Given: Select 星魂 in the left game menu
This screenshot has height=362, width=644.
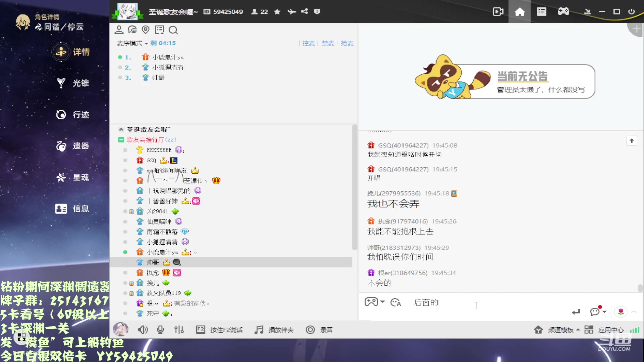Looking at the screenshot, I should [73, 177].
